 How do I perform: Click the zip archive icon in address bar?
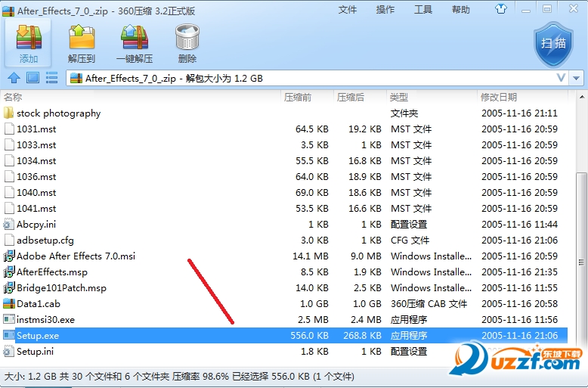(x=76, y=78)
